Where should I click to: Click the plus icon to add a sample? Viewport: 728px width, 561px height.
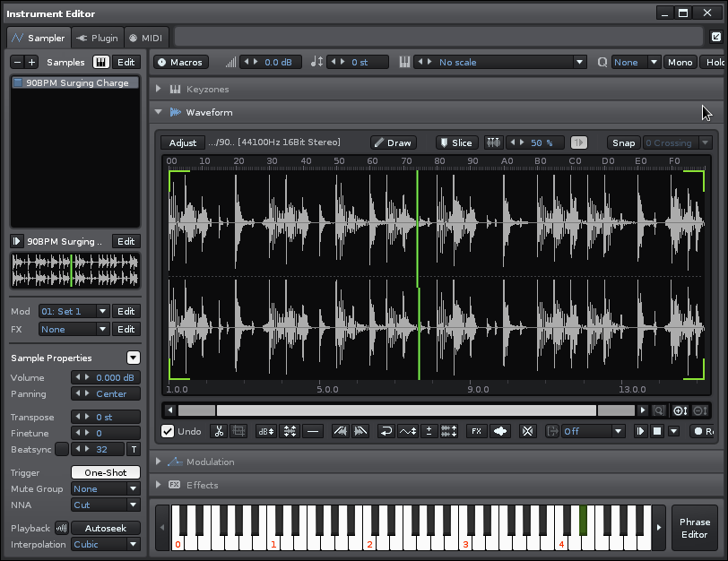coord(32,62)
